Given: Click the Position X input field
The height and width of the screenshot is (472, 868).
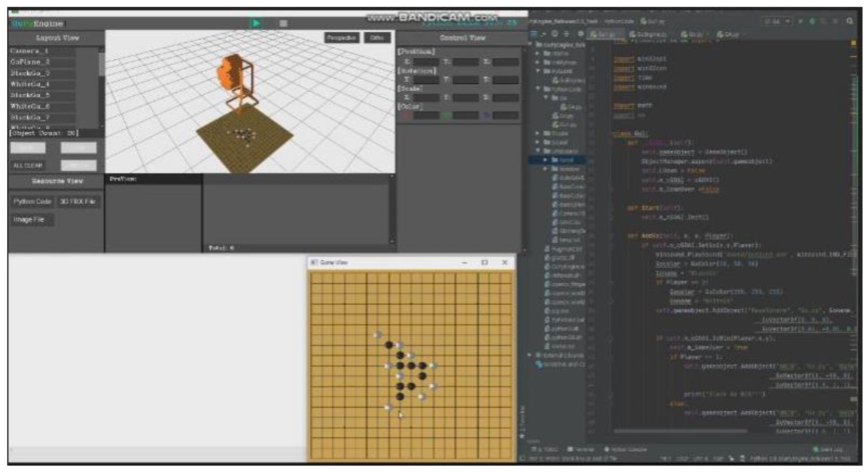Looking at the screenshot, I should point(426,62).
